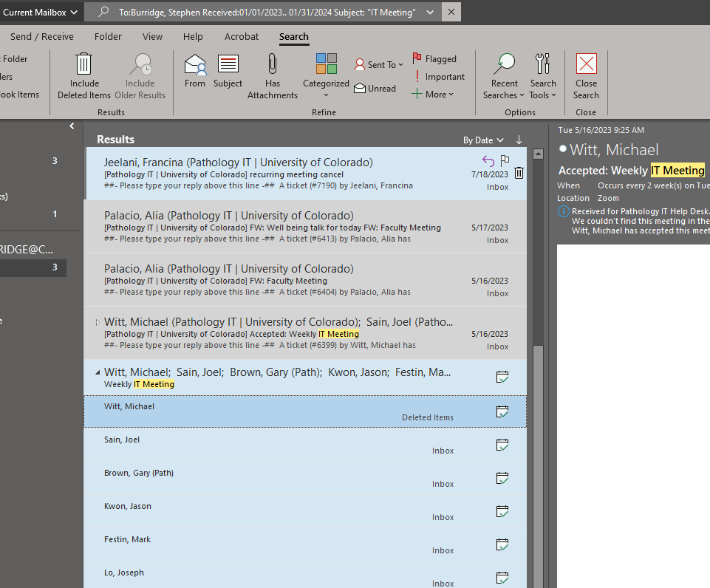Viewport: 710px width, 588px height.
Task: Collapse Weekly IT Meeting conversation
Action: pyautogui.click(x=98, y=372)
